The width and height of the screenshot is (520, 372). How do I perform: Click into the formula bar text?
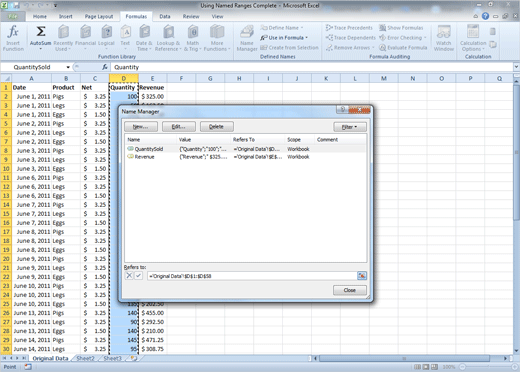[312, 67]
